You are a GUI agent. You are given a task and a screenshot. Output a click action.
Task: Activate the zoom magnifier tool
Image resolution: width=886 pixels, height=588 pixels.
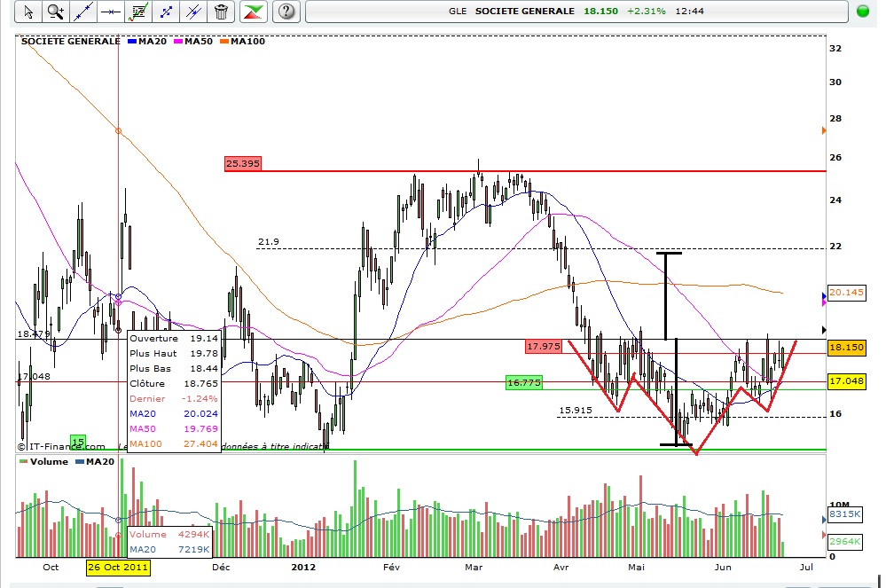(x=55, y=12)
